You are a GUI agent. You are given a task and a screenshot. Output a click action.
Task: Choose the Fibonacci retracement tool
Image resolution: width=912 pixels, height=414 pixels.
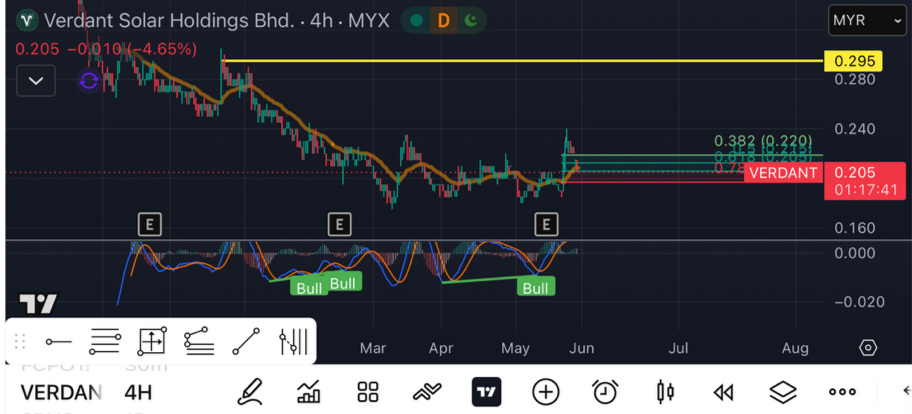click(x=105, y=341)
